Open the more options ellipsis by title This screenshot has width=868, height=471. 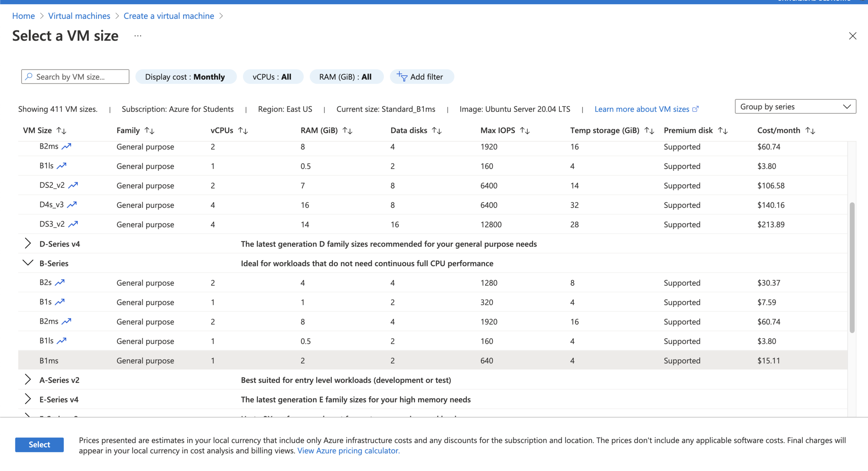pos(138,36)
